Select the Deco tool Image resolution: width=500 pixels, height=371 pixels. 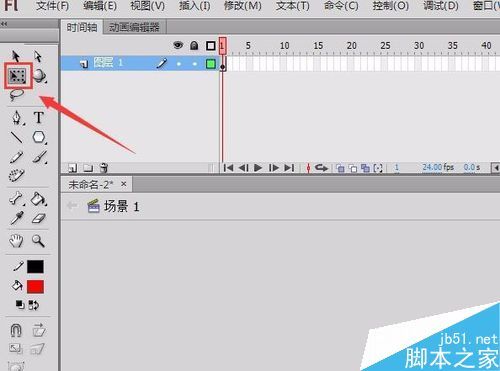(17, 175)
